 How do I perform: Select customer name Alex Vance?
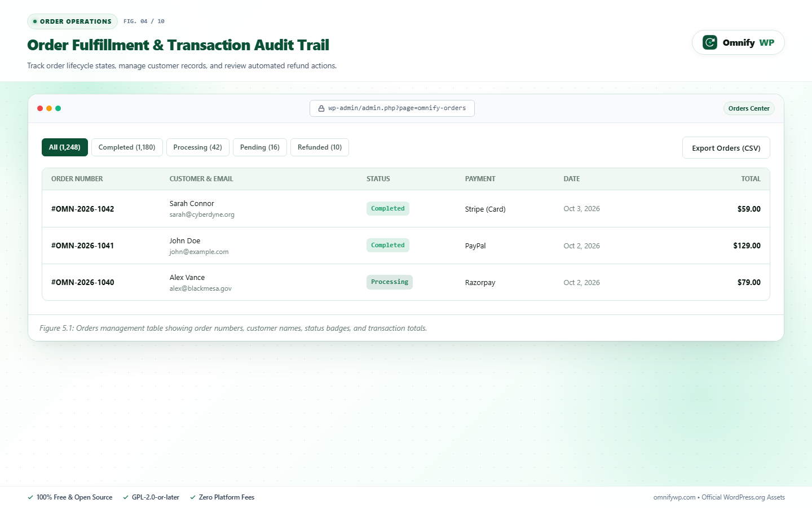coord(187,277)
